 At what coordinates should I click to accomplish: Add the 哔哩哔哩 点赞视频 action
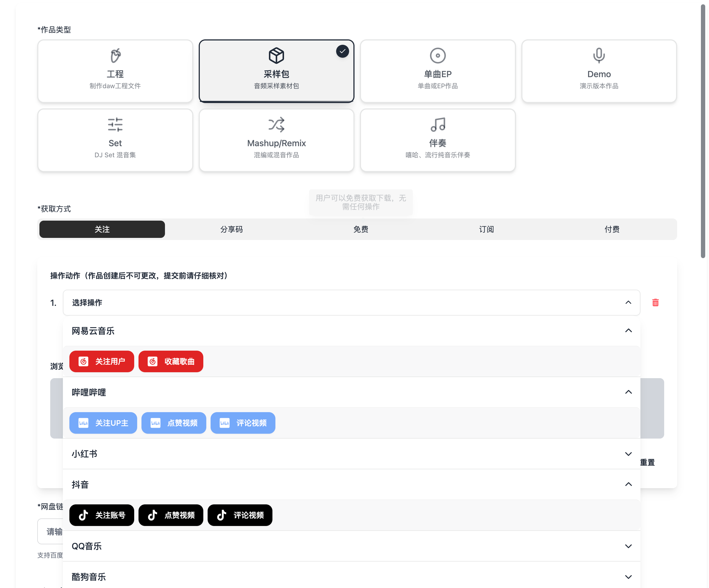coord(174,423)
